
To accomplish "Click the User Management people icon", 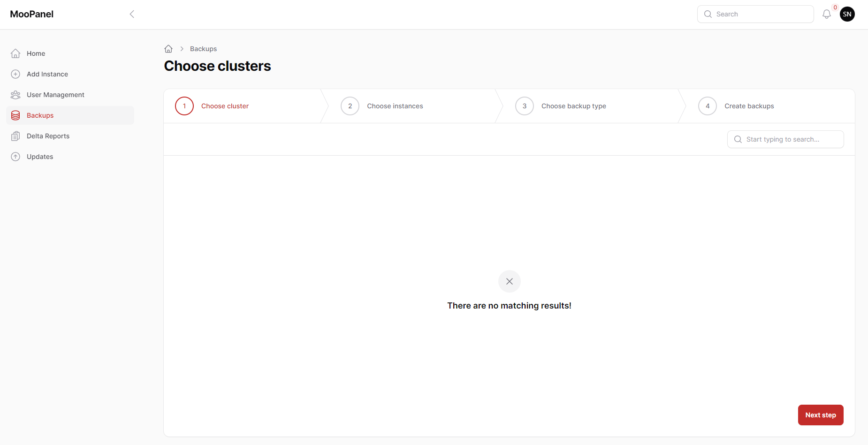I will 15,95.
